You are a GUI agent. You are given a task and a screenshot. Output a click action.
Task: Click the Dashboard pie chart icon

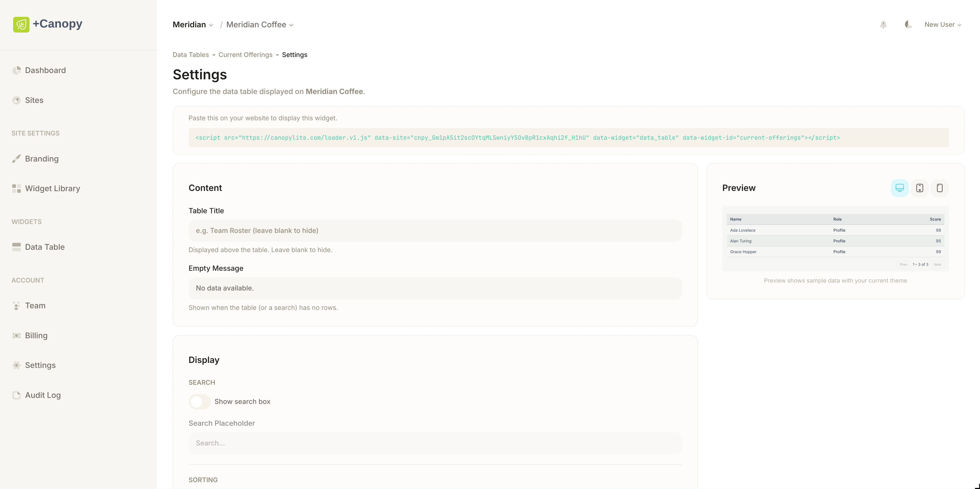point(16,70)
